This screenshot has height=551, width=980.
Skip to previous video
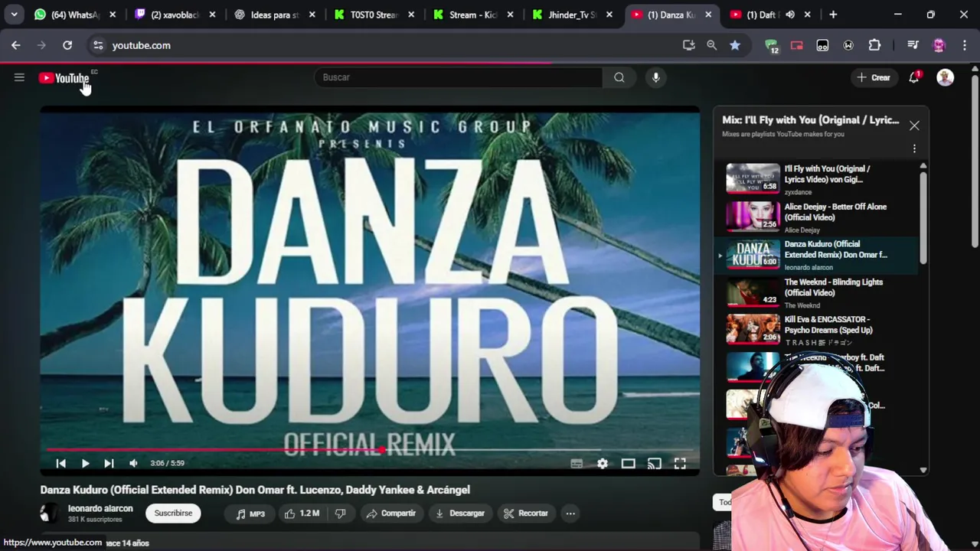pyautogui.click(x=60, y=463)
